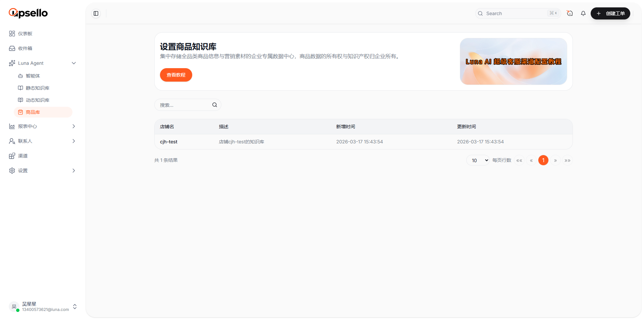Go to the next page » button
644x320 pixels.
(x=555, y=160)
